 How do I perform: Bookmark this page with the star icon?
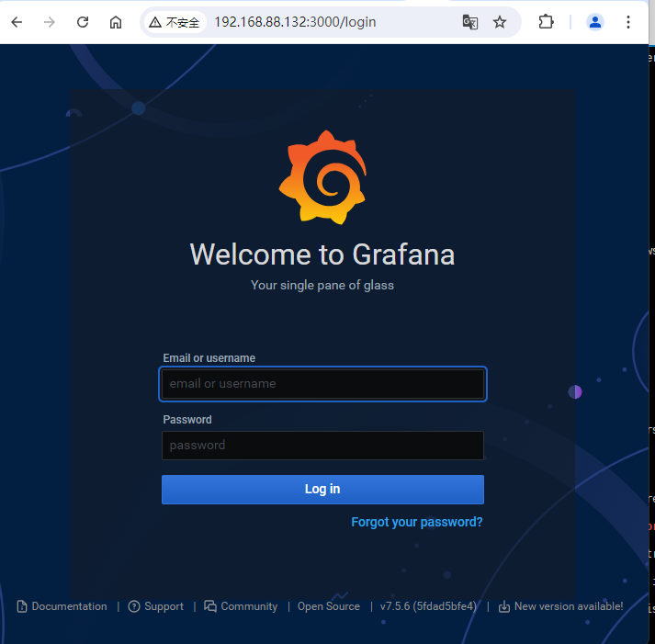[500, 22]
